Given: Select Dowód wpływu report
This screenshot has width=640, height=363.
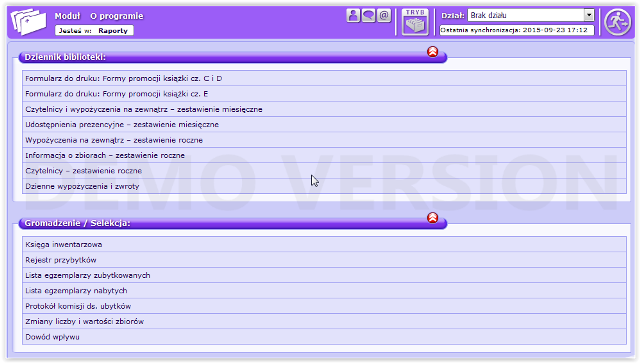Looking at the screenshot, I should point(324,337).
